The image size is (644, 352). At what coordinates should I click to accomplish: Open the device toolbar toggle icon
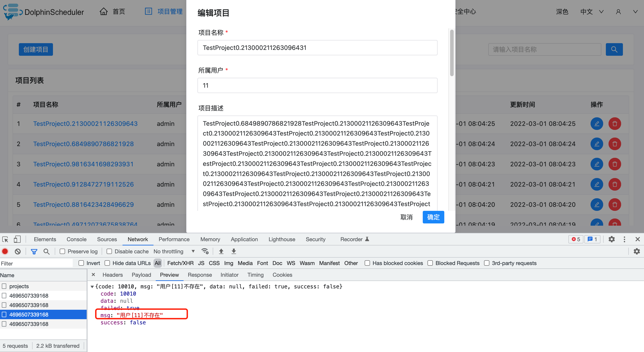[x=17, y=239]
